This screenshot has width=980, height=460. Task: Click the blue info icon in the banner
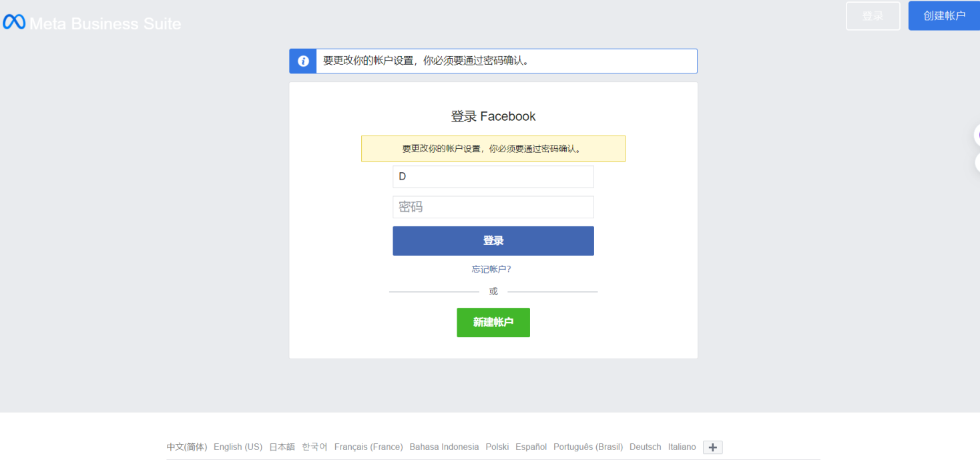pyautogui.click(x=302, y=61)
